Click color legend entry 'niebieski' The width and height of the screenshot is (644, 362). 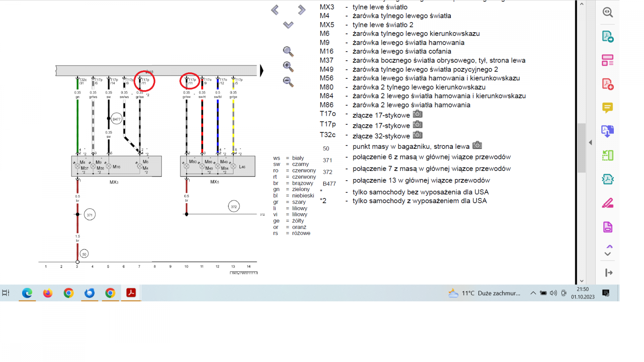tap(303, 195)
